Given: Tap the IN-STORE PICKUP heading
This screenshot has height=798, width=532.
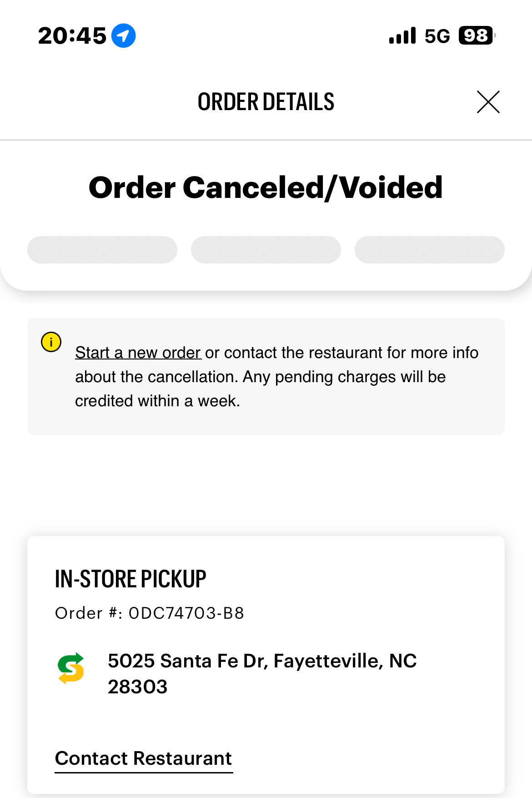Looking at the screenshot, I should [x=130, y=579].
